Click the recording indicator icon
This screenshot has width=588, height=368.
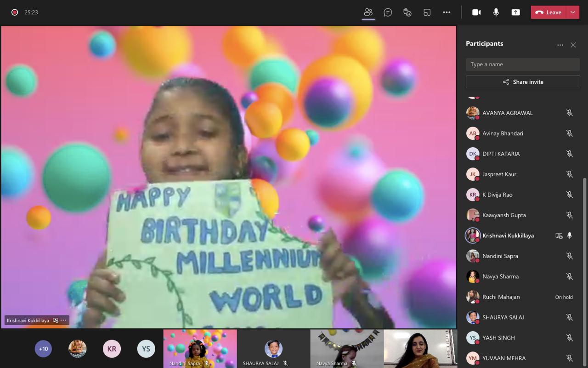(x=15, y=12)
